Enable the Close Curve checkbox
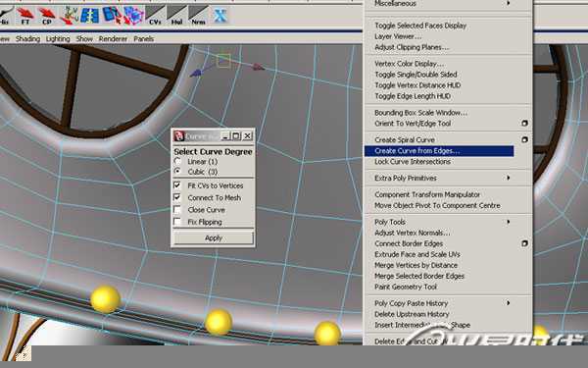 click(x=177, y=210)
